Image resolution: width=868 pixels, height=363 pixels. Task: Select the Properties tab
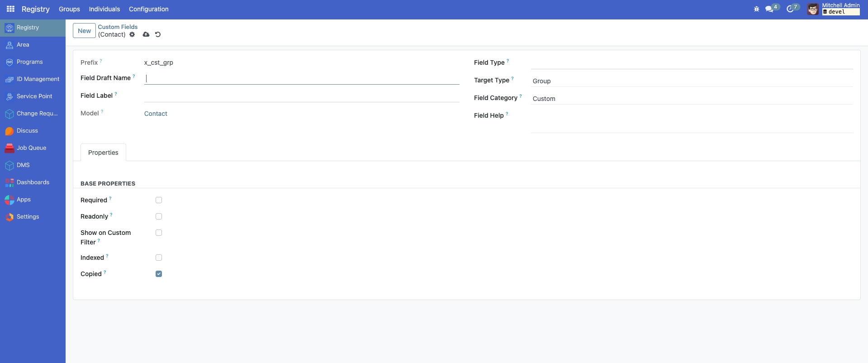point(103,153)
